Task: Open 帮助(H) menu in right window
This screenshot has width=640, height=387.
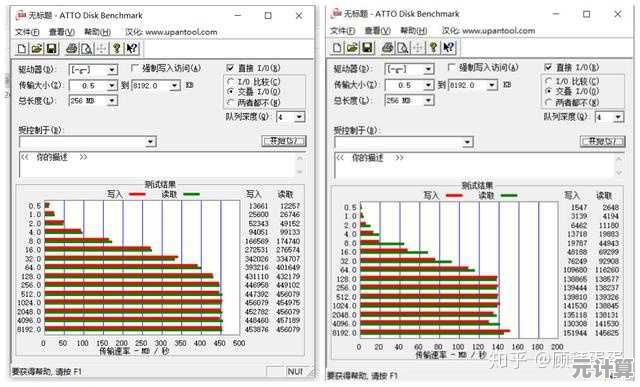Action: coord(413,31)
